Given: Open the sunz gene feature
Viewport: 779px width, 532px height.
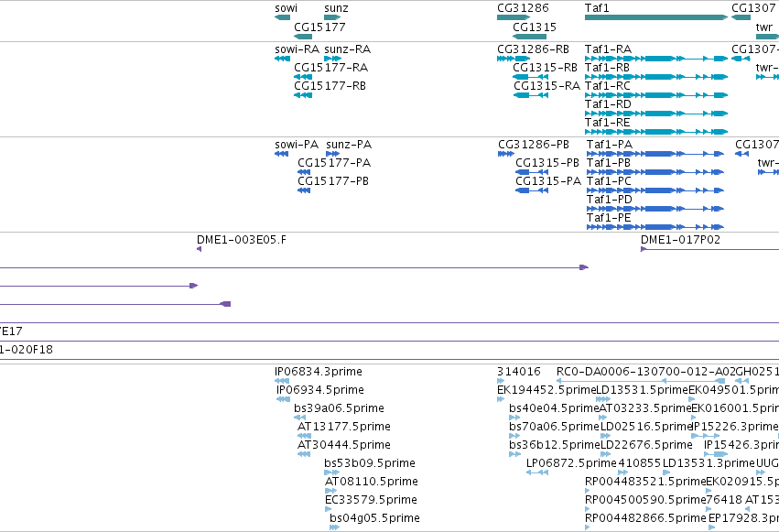Looking at the screenshot, I should 332,17.
